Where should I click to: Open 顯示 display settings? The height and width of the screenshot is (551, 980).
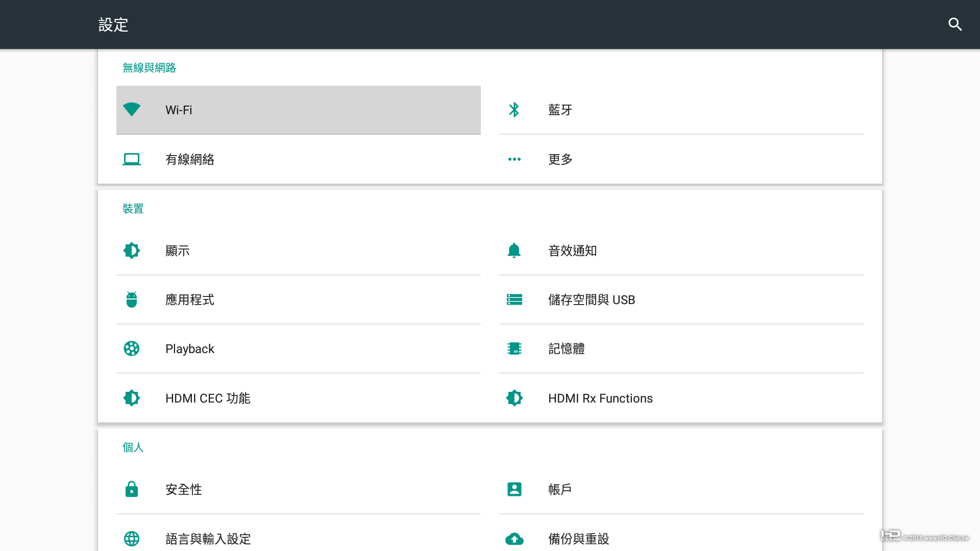299,251
